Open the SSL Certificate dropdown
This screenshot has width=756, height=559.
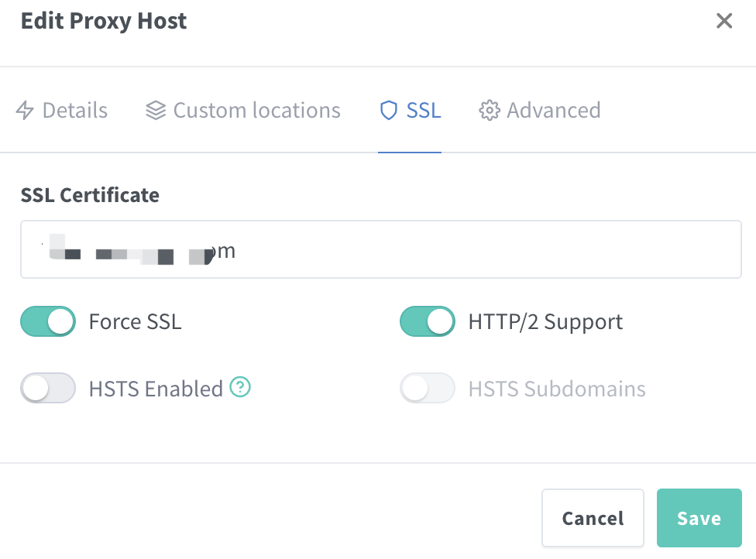click(x=381, y=249)
